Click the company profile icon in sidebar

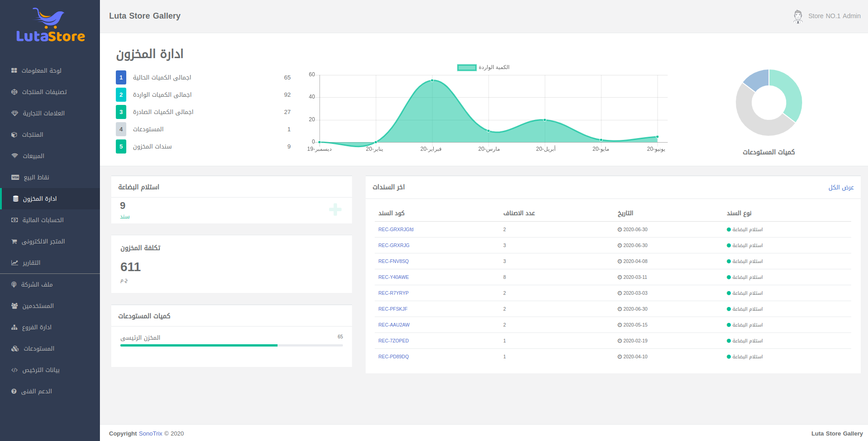click(x=14, y=284)
